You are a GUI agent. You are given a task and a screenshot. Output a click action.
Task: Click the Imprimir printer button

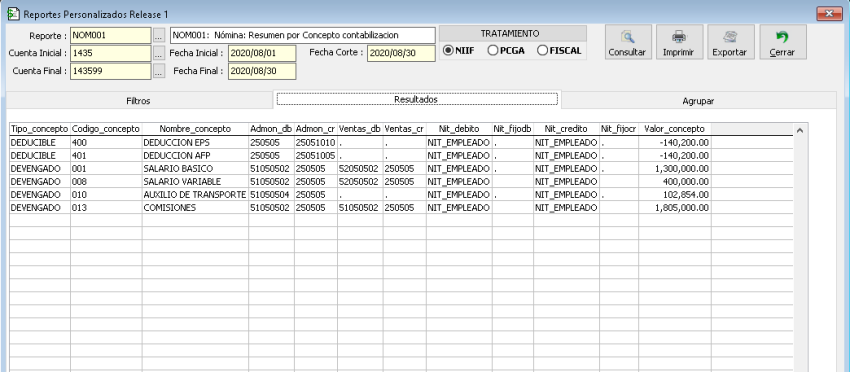(x=678, y=42)
